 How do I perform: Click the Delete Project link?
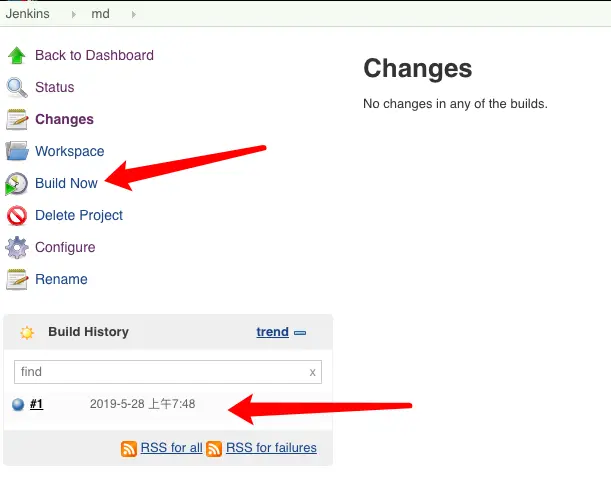click(79, 215)
